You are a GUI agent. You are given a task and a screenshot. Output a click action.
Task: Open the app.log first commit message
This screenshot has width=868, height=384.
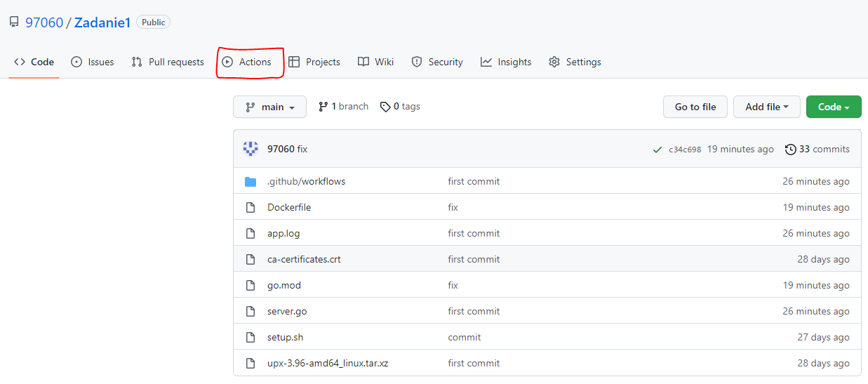point(474,234)
